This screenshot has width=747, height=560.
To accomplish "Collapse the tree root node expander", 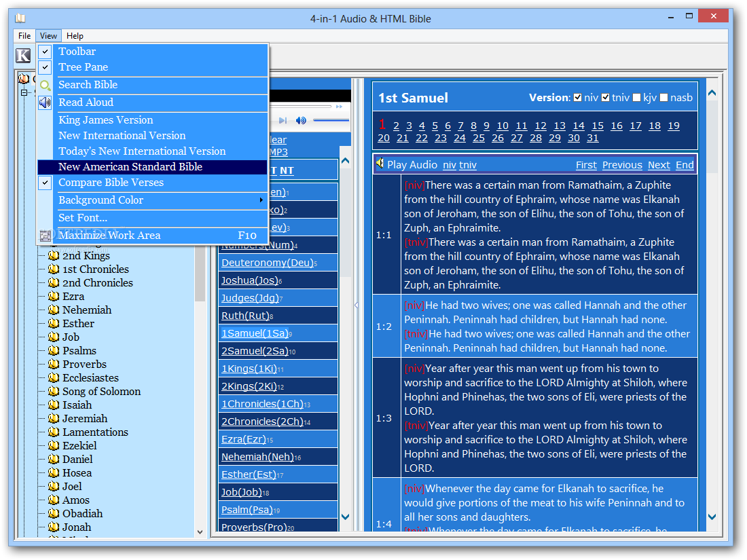I will point(24,92).
